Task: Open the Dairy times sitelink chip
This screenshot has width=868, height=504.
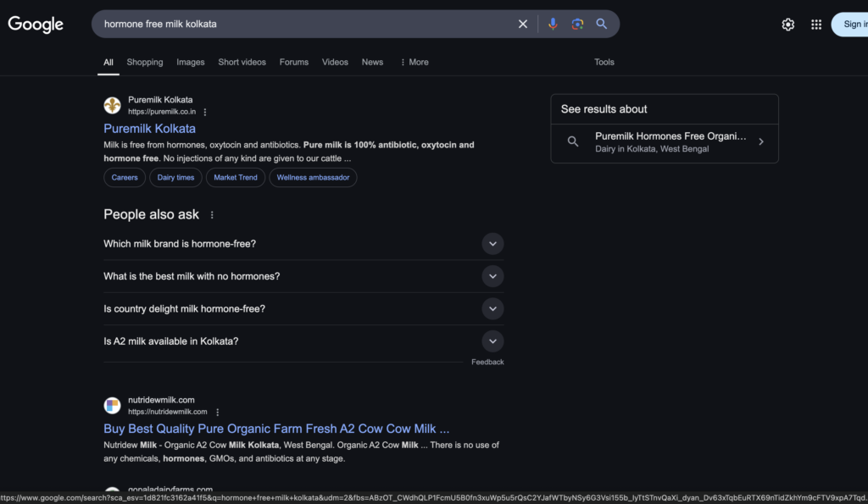Action: point(175,178)
